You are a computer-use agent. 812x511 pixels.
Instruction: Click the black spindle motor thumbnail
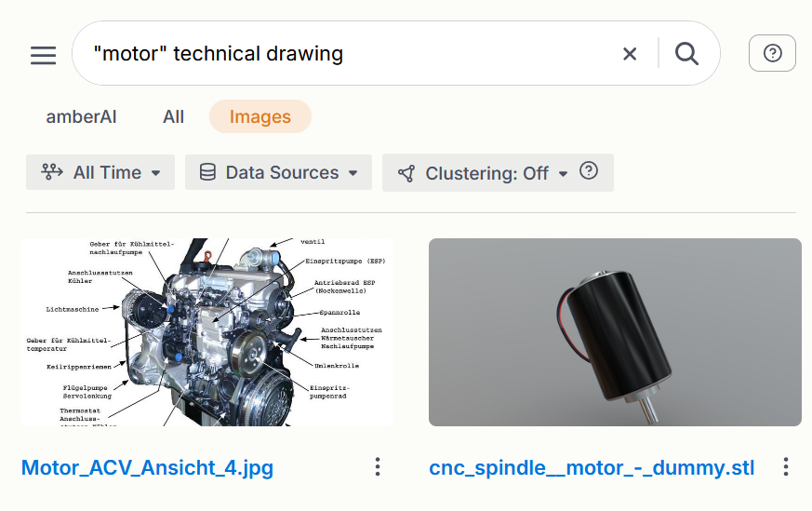[x=615, y=332]
